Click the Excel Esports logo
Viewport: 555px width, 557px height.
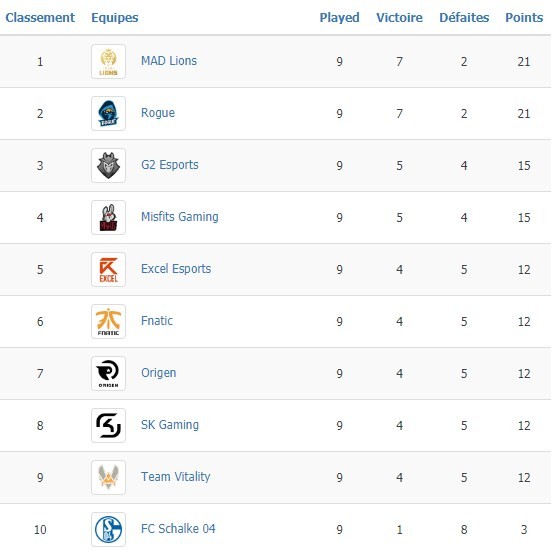(108, 269)
